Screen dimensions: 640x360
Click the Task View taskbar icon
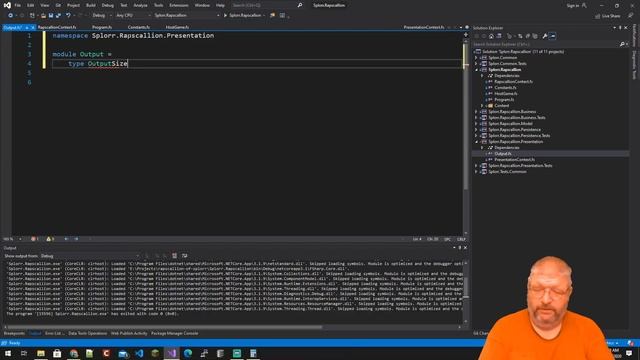coord(24,353)
